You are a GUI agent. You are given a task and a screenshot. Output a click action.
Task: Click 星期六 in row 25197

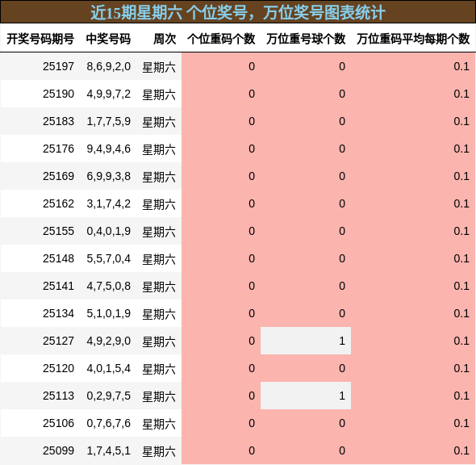pos(159,67)
